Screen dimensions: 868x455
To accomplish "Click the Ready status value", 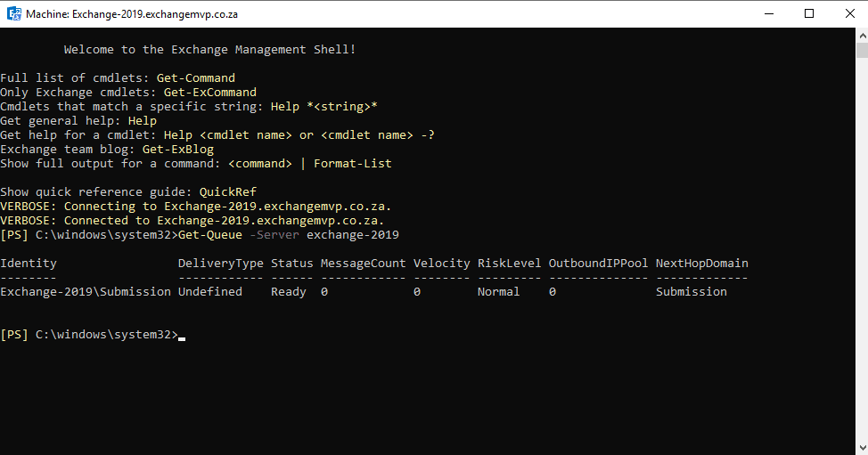I will point(289,292).
